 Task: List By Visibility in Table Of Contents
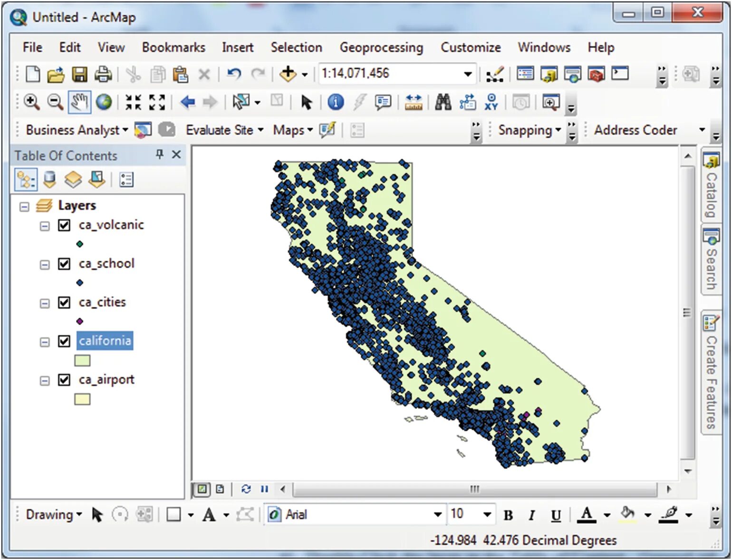(x=73, y=180)
